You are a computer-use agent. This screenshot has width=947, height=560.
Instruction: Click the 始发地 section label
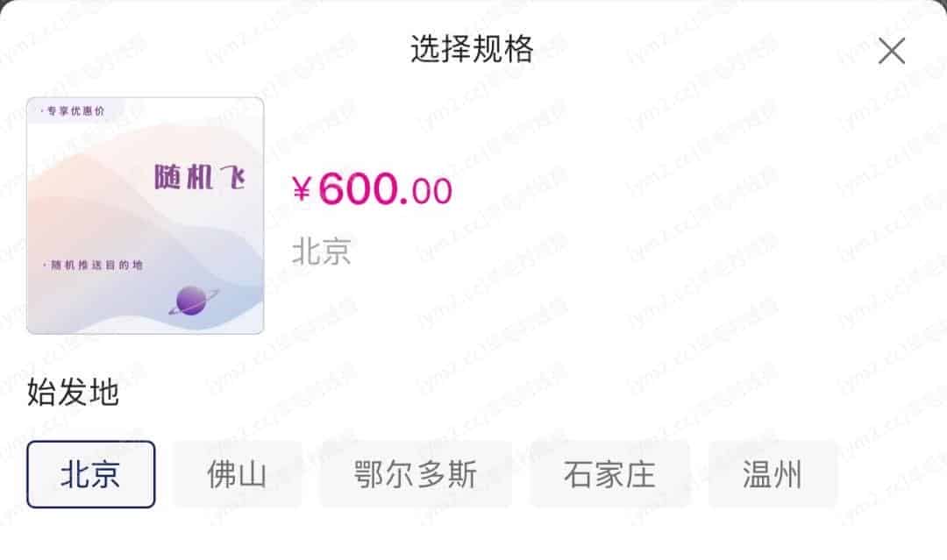(x=73, y=393)
